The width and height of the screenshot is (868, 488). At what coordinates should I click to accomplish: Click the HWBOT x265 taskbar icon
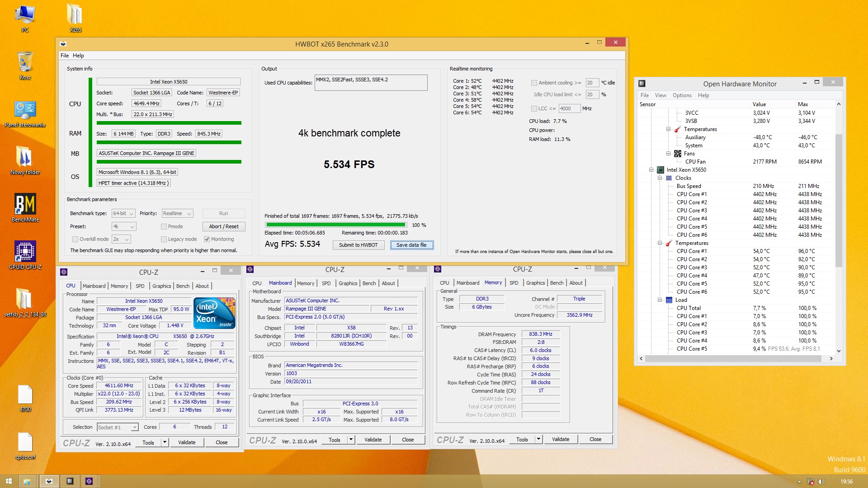(x=49, y=481)
